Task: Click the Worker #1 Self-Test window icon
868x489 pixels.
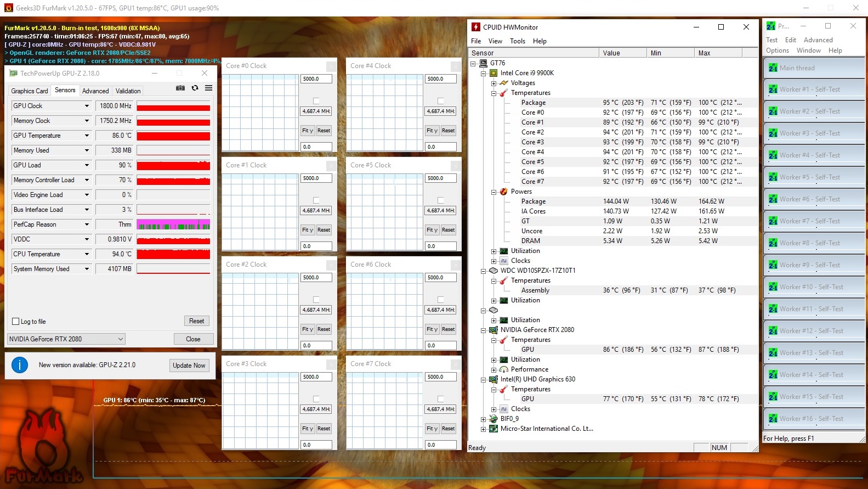Action: pos(773,89)
